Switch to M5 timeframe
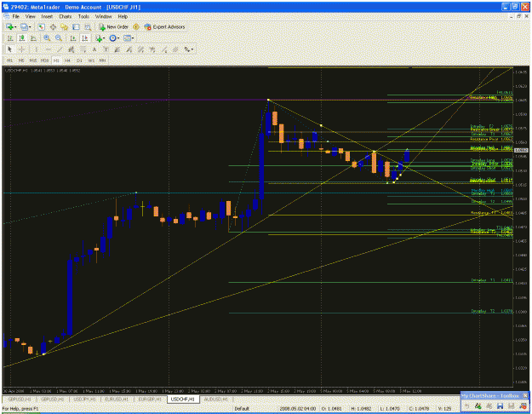This screenshot has width=532, height=414. click(21, 60)
